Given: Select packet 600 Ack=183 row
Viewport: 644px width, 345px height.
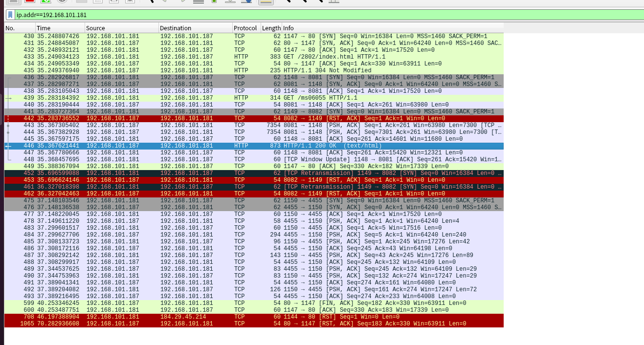Looking at the screenshot, I should pos(254,310).
